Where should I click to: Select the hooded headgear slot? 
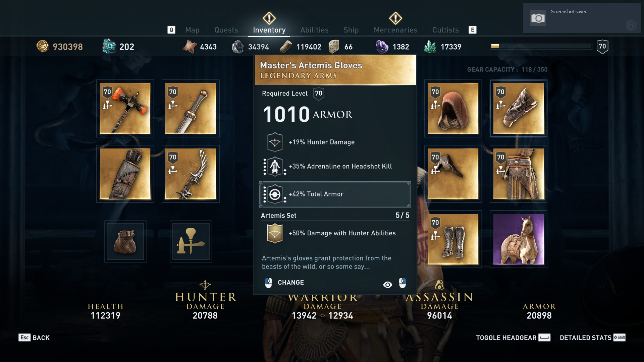(x=453, y=108)
